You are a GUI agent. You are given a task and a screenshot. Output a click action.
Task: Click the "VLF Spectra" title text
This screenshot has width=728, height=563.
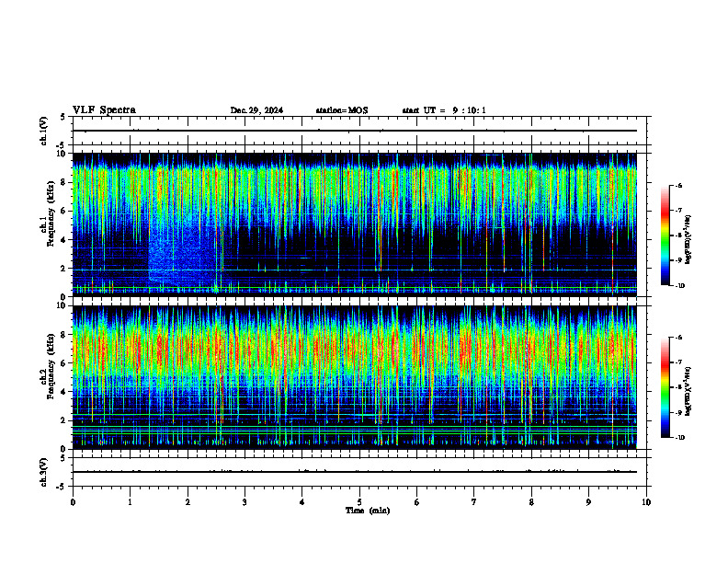coord(104,110)
